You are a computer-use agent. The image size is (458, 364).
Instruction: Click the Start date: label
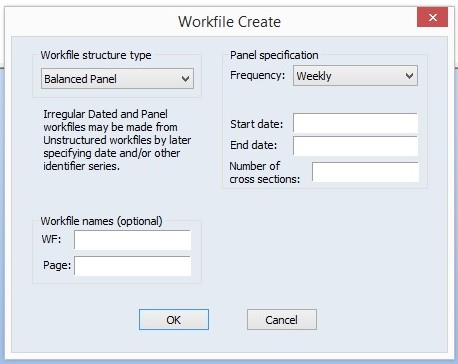(257, 124)
